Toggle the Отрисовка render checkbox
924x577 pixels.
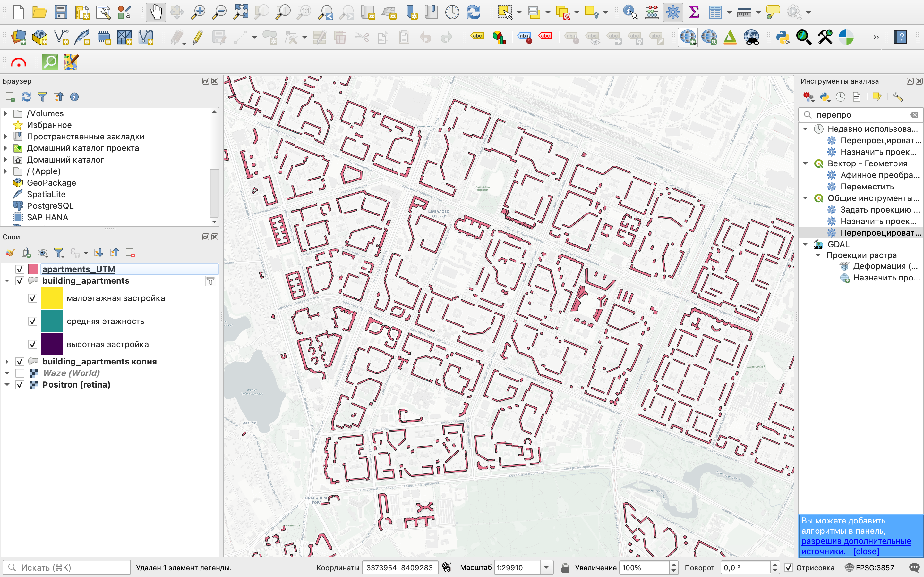tap(789, 567)
